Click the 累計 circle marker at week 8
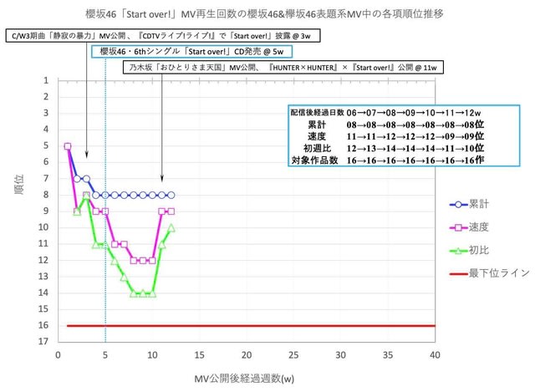Image resolution: width=535 pixels, height=392 pixels. [134, 195]
